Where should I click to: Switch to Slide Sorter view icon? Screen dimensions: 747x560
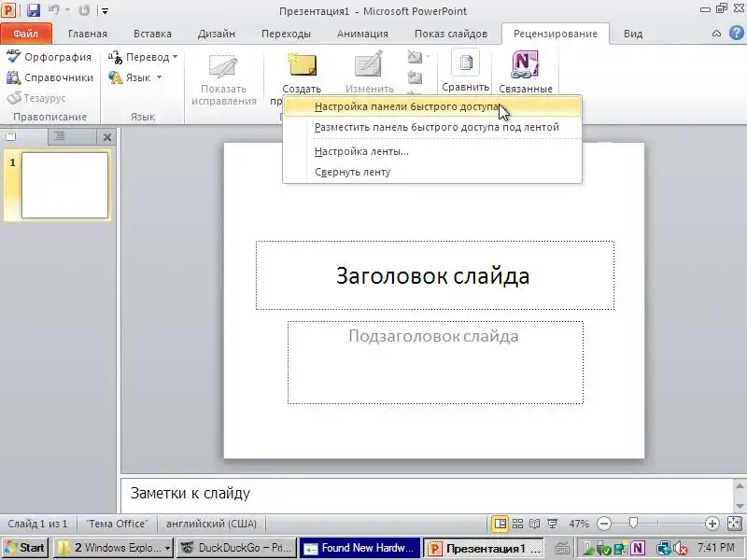(517, 524)
